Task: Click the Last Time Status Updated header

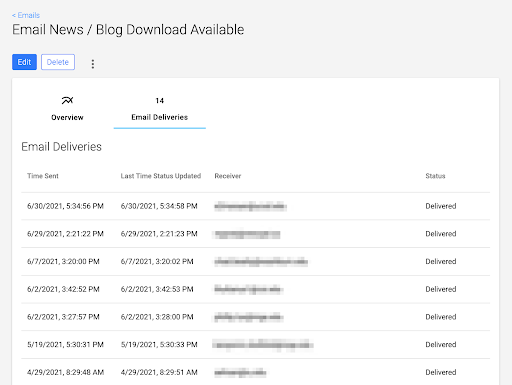Action: (161, 176)
